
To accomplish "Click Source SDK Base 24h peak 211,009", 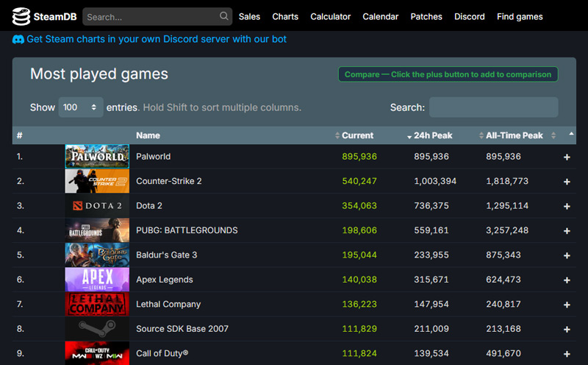I will 431,329.
